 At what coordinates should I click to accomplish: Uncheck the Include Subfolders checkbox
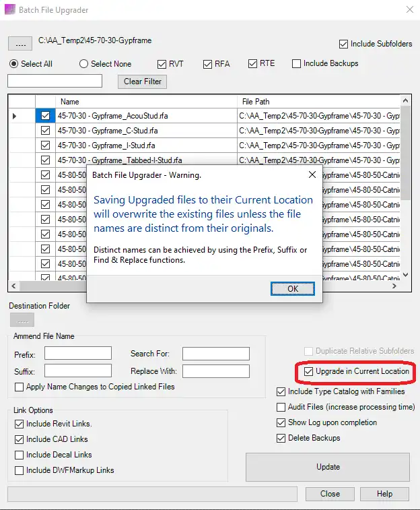click(344, 44)
